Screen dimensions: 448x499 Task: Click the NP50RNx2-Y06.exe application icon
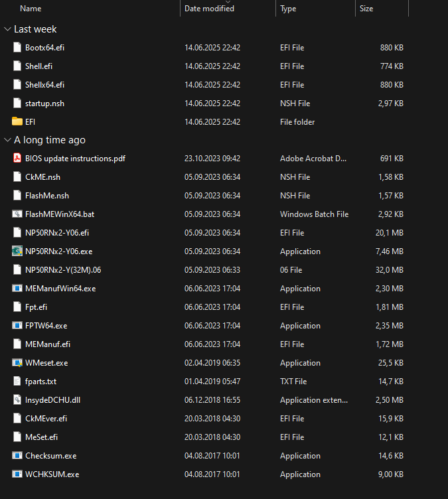[x=17, y=251]
